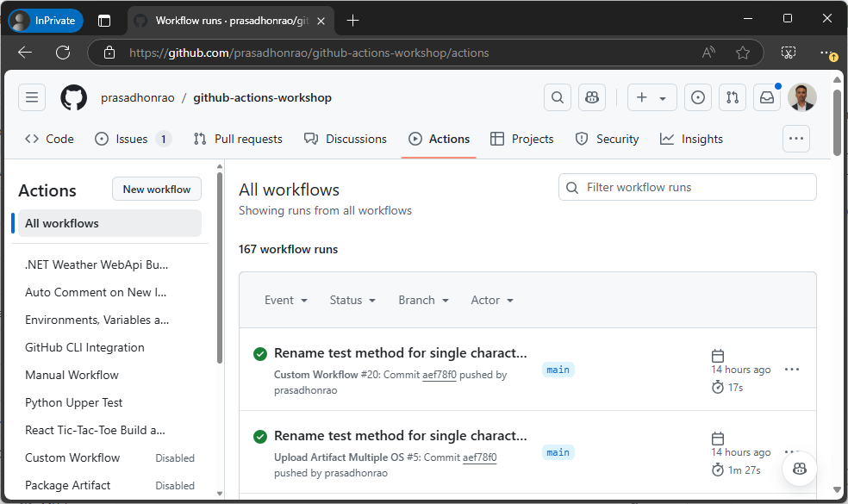Expand the Status filter dropdown

tap(352, 300)
